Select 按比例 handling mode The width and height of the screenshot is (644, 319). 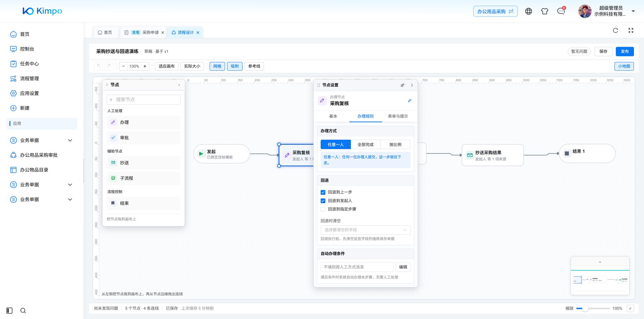pos(395,145)
